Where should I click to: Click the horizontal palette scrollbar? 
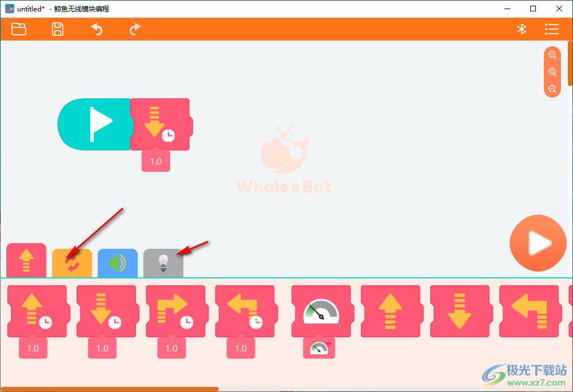[109, 389]
